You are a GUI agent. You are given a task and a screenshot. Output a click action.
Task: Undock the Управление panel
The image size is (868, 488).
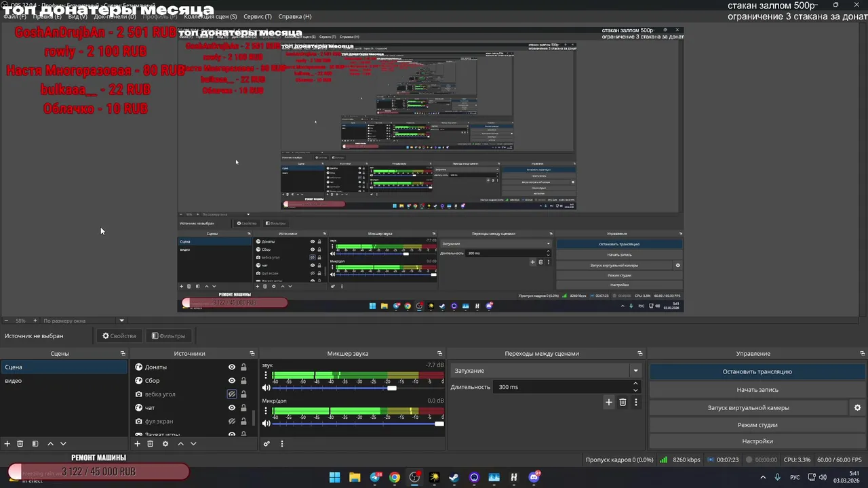[861, 354]
